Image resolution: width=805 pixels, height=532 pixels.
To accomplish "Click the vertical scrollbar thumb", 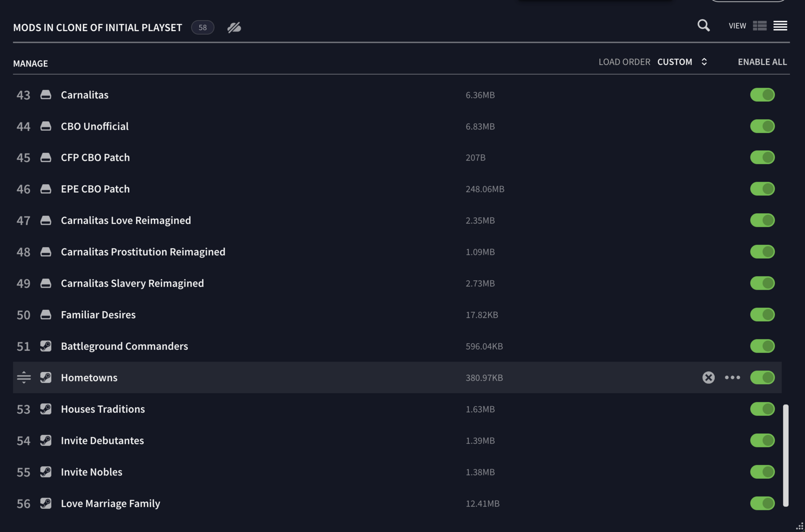I will [786, 456].
